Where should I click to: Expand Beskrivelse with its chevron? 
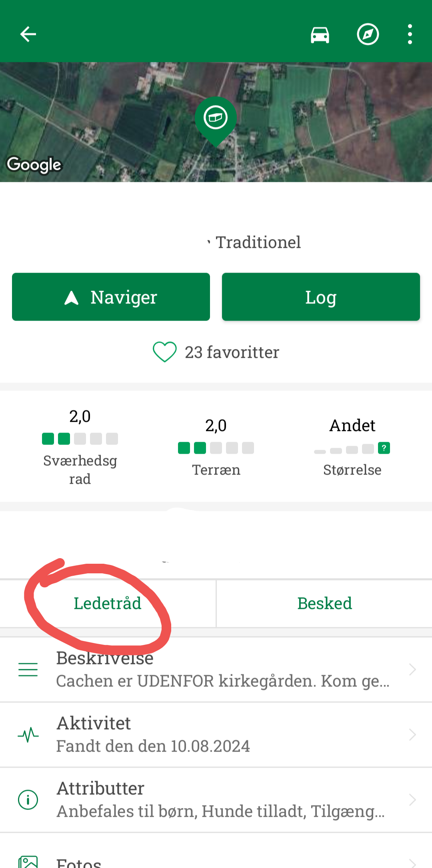pos(412,669)
